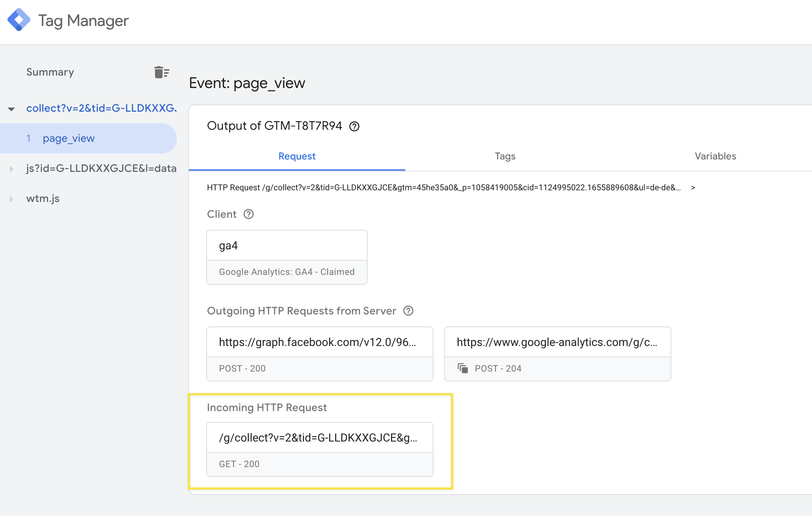Switch to the Variables tab
The width and height of the screenshot is (812, 516).
pos(715,156)
